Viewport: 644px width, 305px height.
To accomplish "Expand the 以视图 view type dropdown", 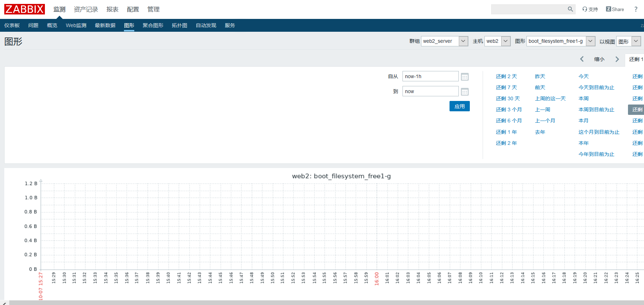I will point(629,41).
